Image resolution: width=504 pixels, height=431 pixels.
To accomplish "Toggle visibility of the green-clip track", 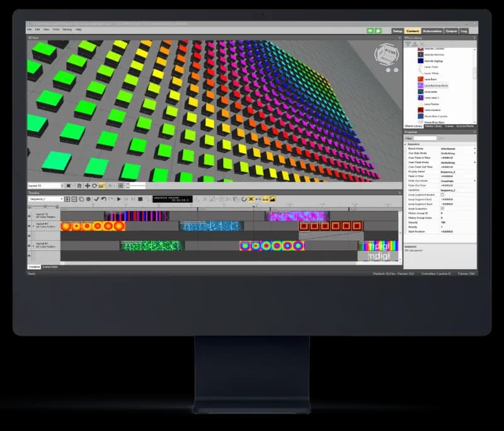I will pyautogui.click(x=30, y=246).
